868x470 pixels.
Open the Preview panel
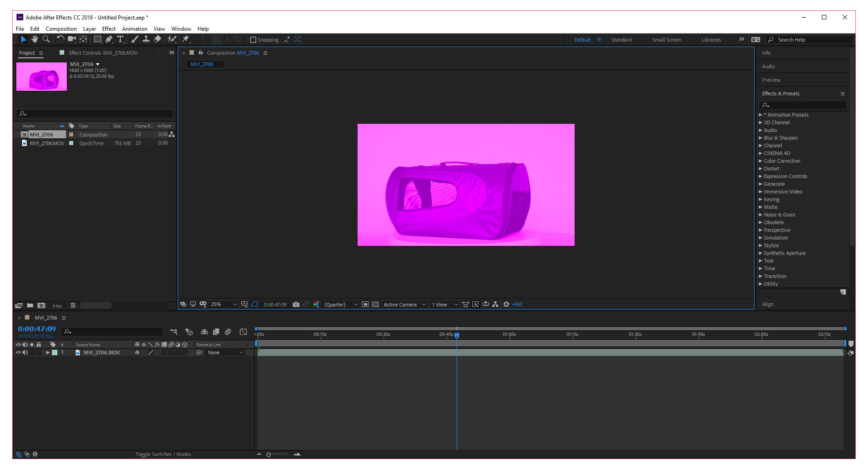pos(771,80)
